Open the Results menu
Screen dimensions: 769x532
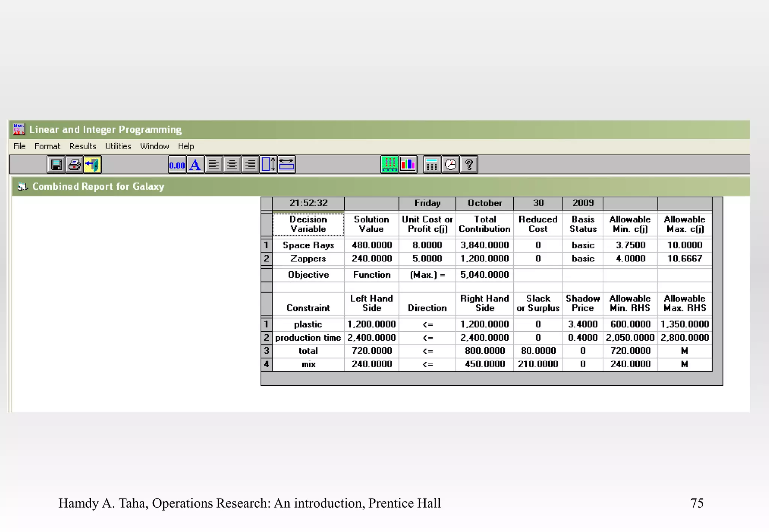83,146
